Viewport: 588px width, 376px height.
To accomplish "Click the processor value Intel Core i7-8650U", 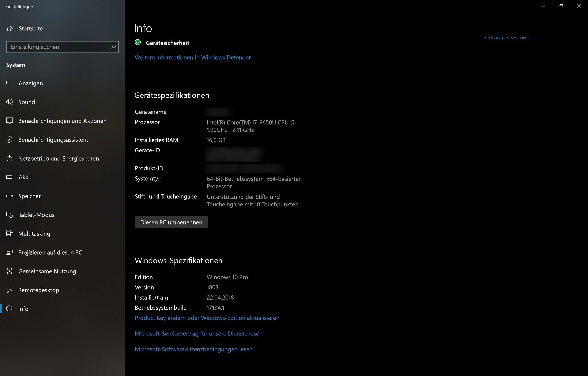I will (x=251, y=126).
